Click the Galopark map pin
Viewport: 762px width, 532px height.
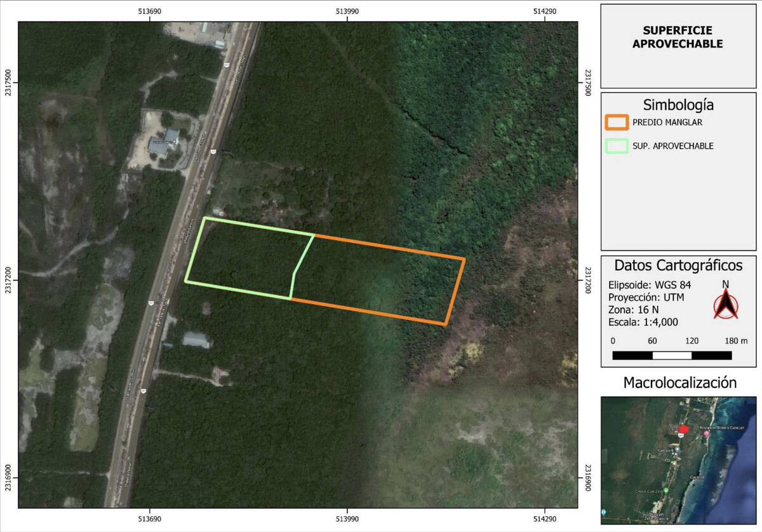coord(677,449)
